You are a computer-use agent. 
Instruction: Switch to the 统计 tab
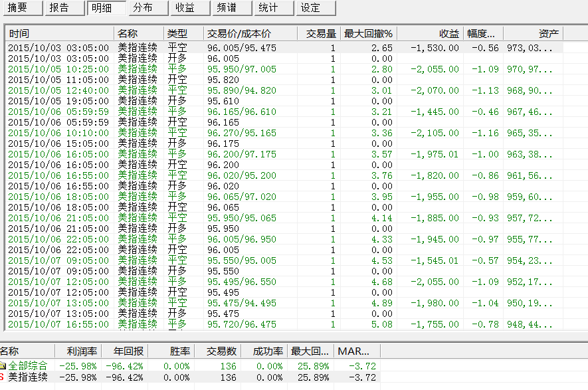tap(270, 8)
